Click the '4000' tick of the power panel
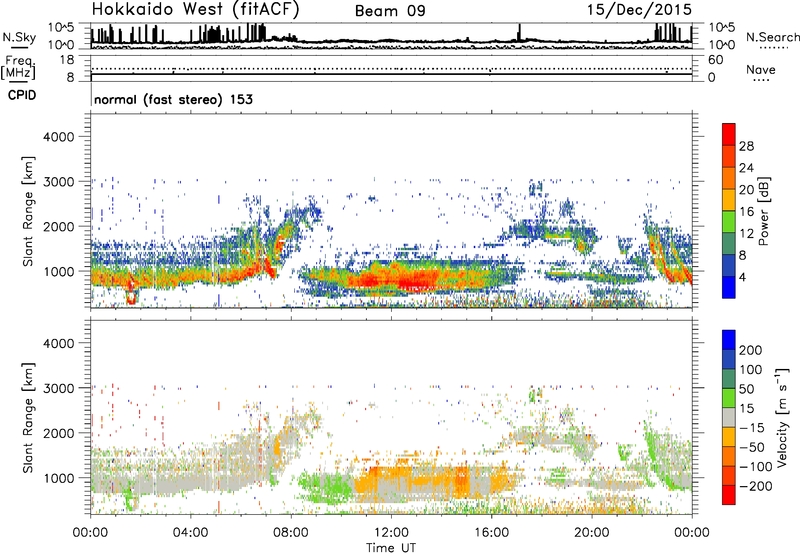800x554 pixels. 59,137
